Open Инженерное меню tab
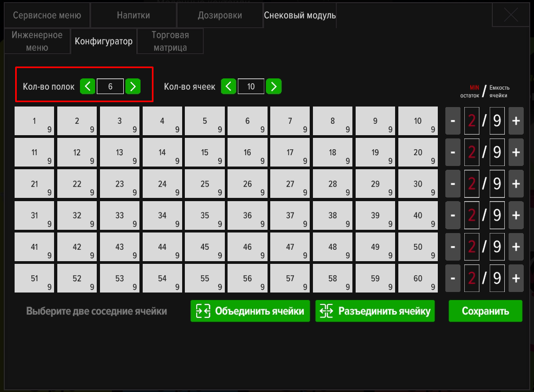The height and width of the screenshot is (392, 534). (x=37, y=42)
